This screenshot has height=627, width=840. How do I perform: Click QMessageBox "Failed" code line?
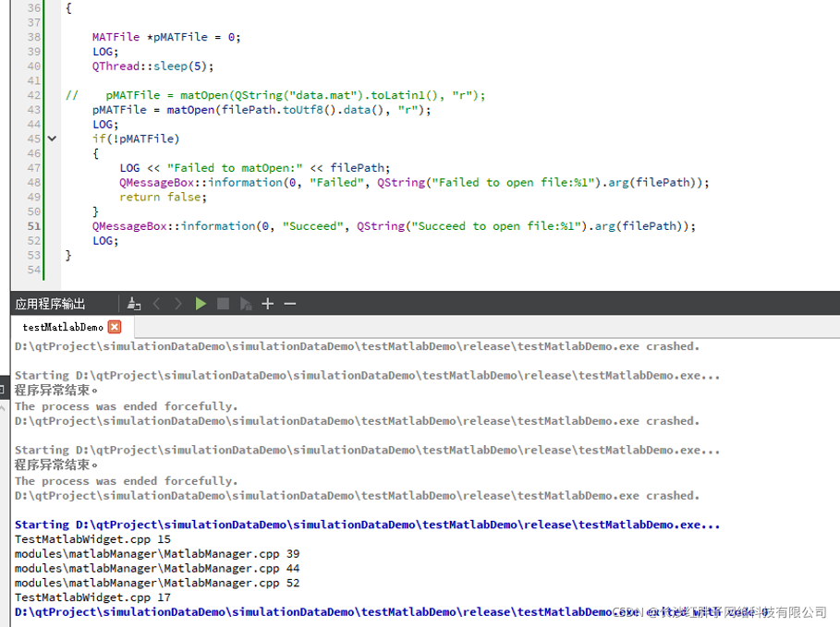[x=414, y=183]
